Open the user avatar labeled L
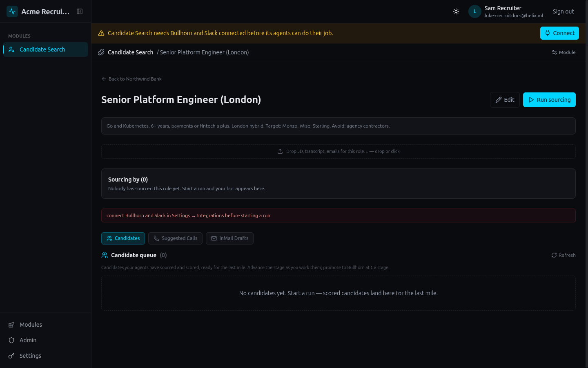The image size is (588, 368). (475, 11)
